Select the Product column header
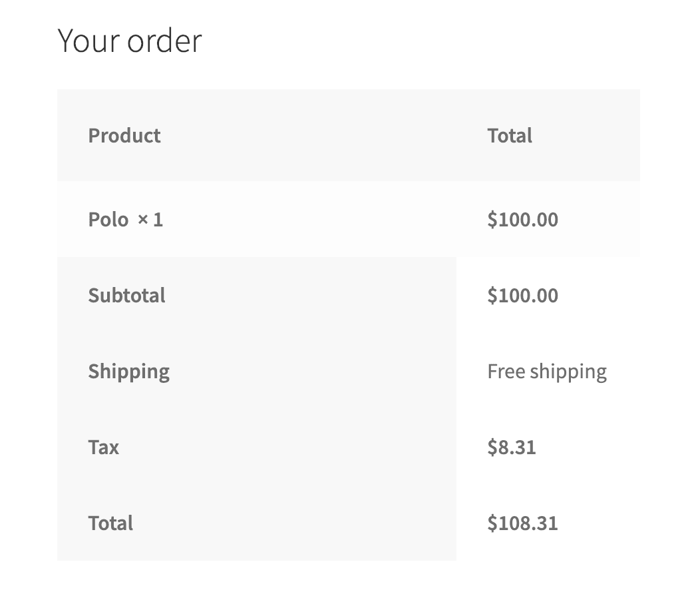The width and height of the screenshot is (700, 598). click(124, 135)
